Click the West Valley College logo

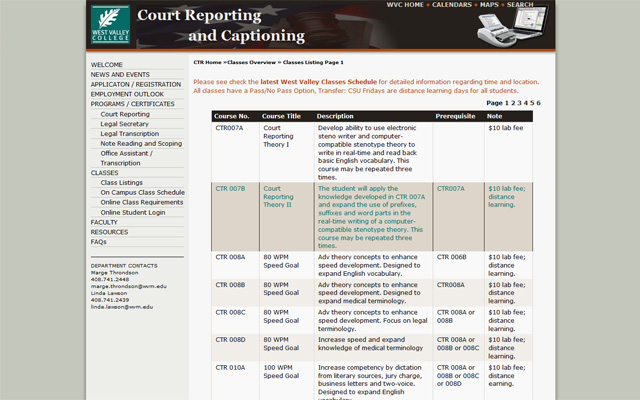coord(110,24)
